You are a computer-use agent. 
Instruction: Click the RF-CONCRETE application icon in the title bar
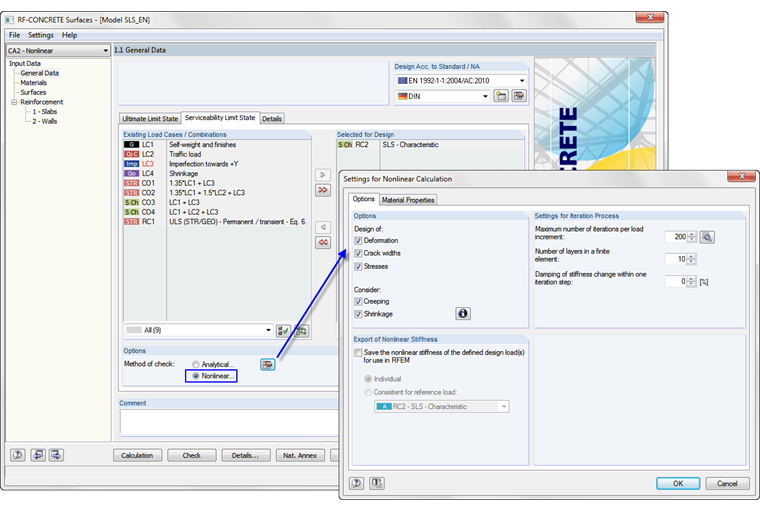coord(9,20)
